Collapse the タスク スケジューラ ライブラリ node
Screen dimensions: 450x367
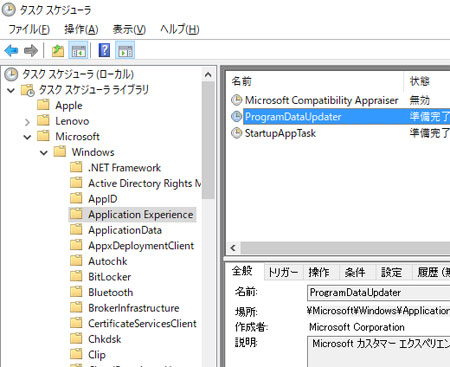coord(11,90)
